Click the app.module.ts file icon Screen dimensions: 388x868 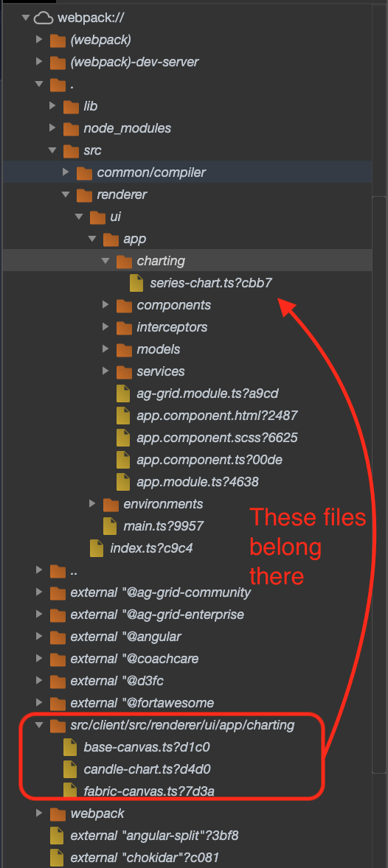123,482
